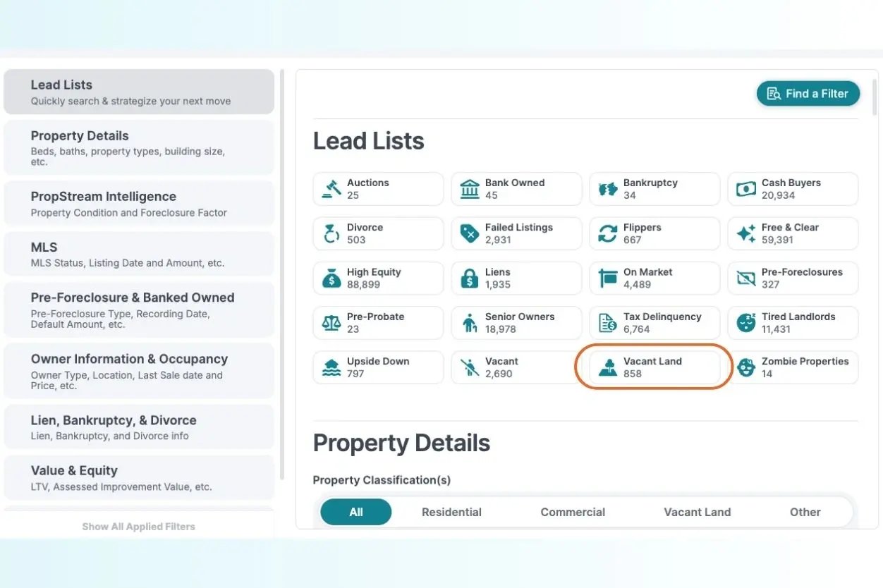The width and height of the screenshot is (883, 588).
Task: Click the Liens padlock icon
Action: (470, 278)
